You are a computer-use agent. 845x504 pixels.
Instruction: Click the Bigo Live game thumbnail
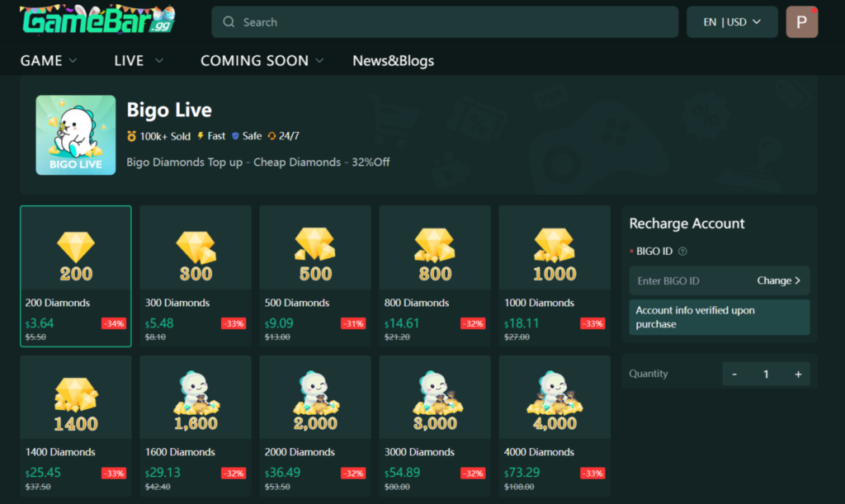75,135
